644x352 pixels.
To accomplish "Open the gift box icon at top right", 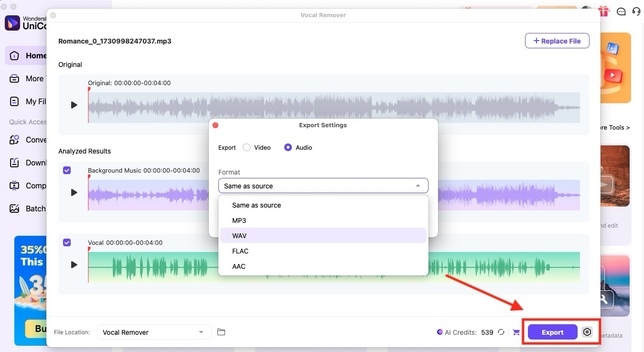I will click(604, 11).
